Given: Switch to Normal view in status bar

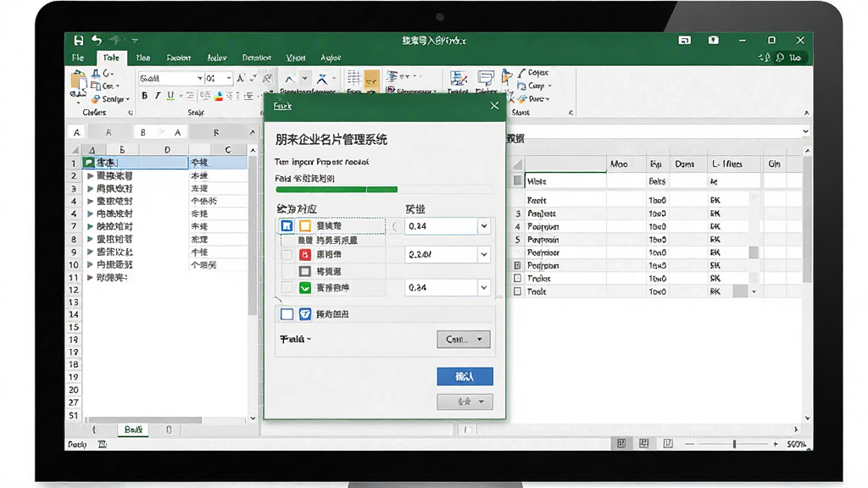Looking at the screenshot, I should tap(621, 443).
